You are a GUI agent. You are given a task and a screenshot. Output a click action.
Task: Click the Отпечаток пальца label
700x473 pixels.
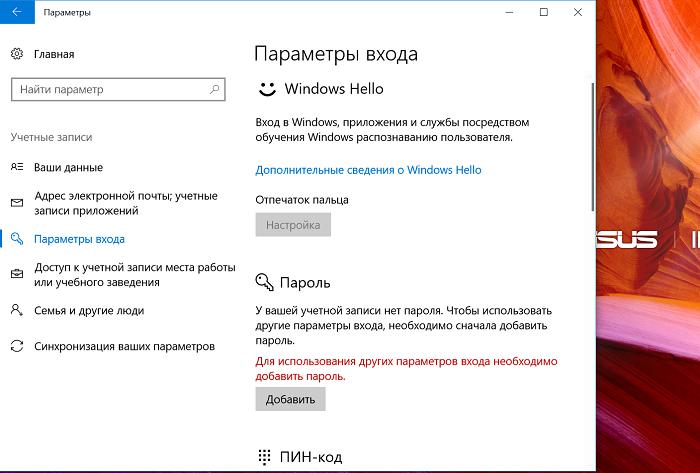[302, 200]
